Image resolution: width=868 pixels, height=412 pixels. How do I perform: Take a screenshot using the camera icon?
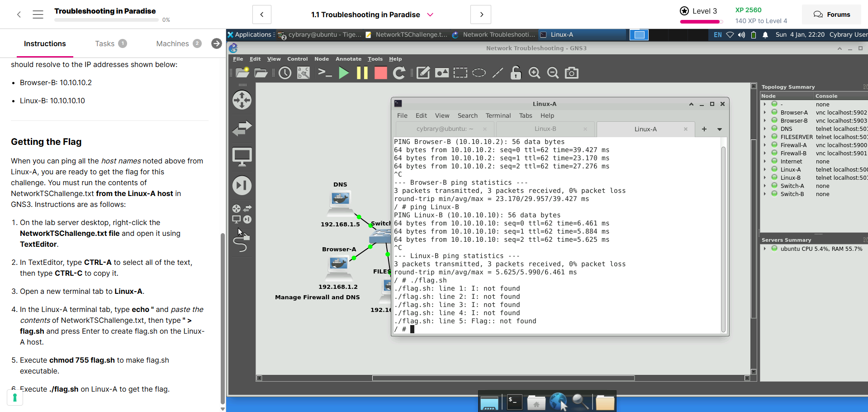coord(572,73)
